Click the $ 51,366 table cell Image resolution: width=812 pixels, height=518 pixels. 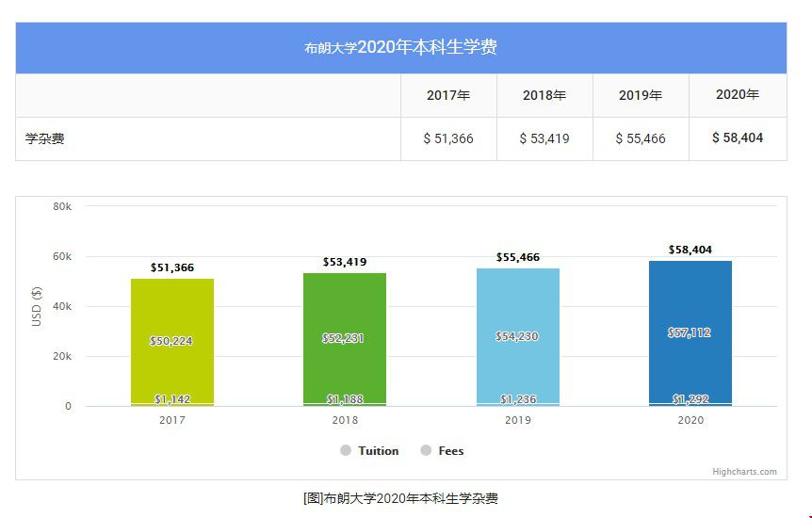coord(448,138)
